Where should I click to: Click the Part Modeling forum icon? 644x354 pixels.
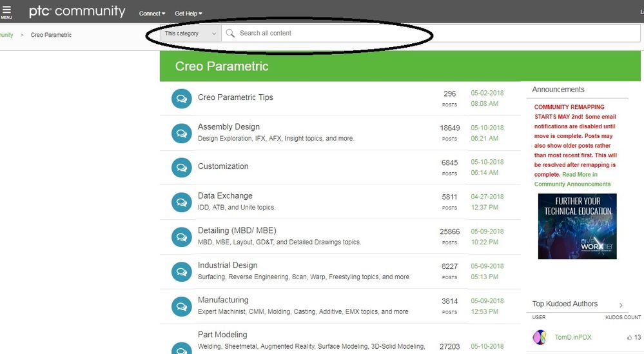pyautogui.click(x=182, y=348)
